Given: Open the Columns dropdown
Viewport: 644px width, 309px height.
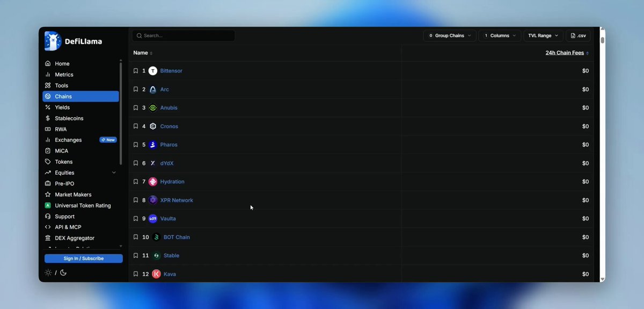Looking at the screenshot, I should 499,35.
